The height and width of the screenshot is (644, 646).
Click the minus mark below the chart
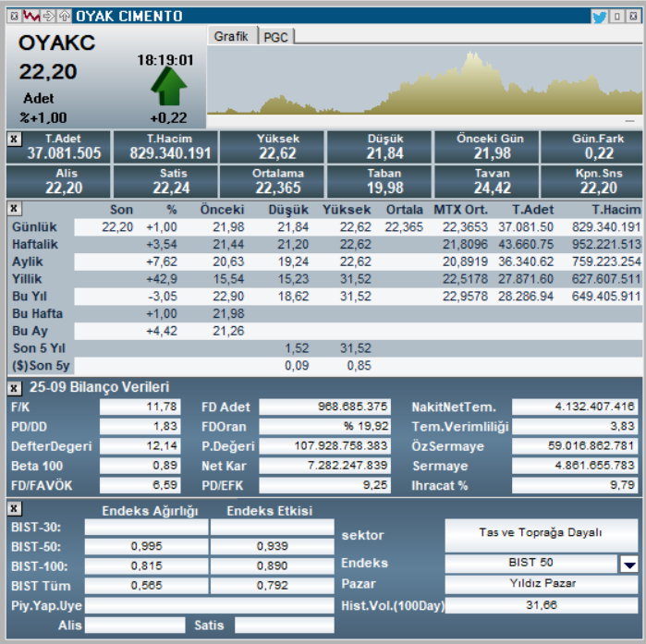click(x=629, y=121)
